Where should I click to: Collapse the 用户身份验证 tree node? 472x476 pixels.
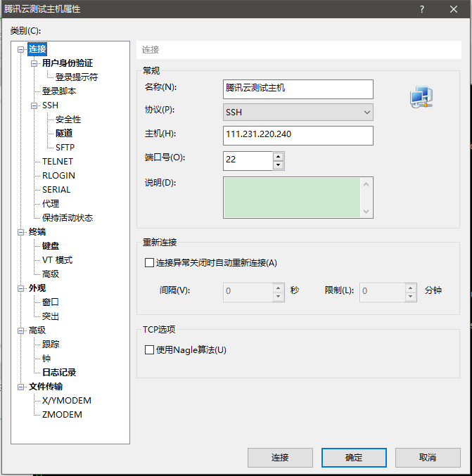[34, 63]
